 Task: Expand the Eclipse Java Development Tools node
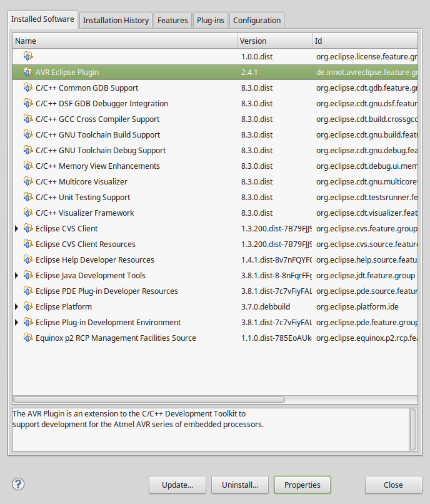(17, 276)
